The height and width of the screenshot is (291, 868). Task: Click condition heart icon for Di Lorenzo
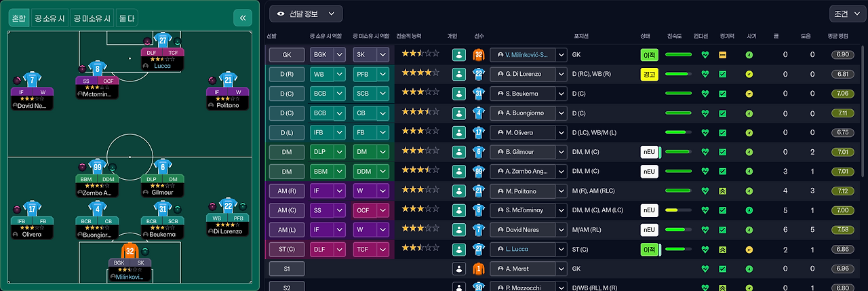[x=705, y=74]
